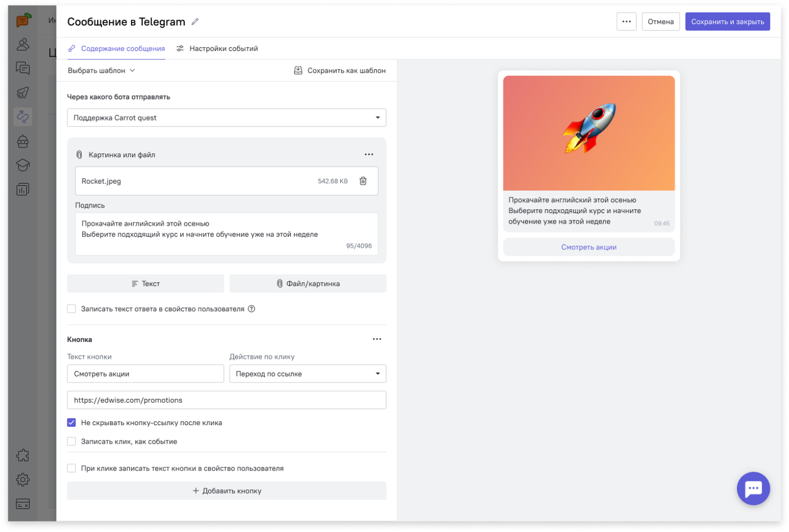This screenshot has width=789, height=532.
Task: Open the puzzle integrations sidebar icon
Action: (23, 455)
